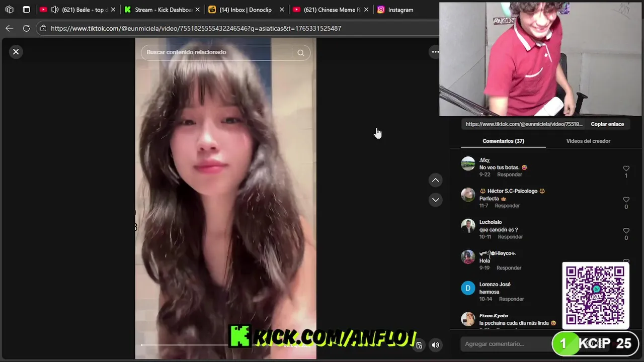
Task: Switch to Chinese Meme YouTube tab
Action: [331, 10]
